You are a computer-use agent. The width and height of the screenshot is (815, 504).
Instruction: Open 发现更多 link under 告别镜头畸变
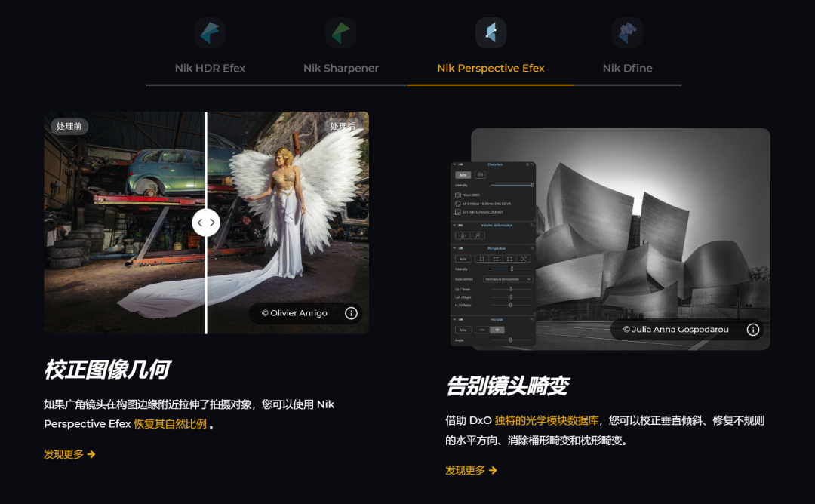471,470
